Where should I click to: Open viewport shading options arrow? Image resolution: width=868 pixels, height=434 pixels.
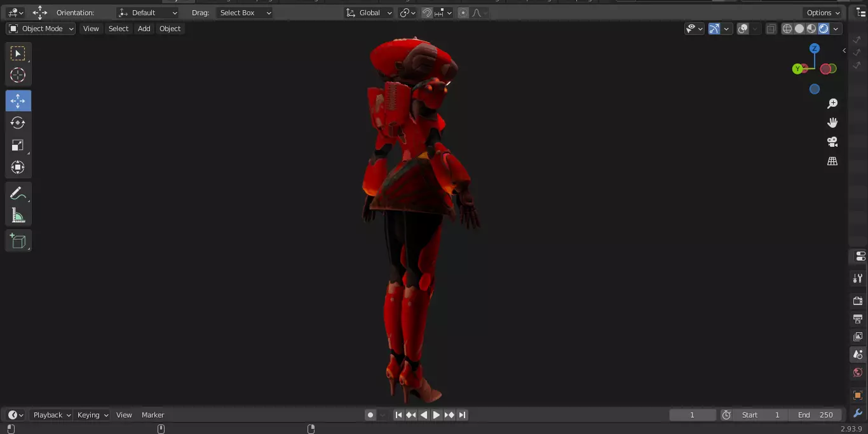pos(836,29)
